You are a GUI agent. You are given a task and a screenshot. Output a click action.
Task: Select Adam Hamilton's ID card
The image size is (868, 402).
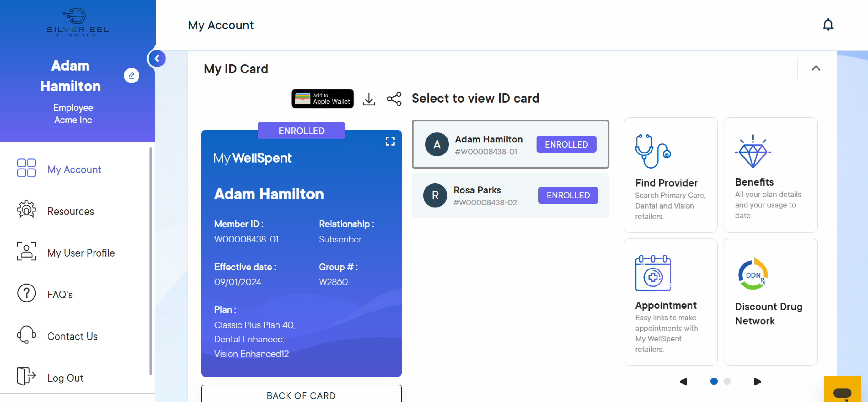[x=510, y=144]
